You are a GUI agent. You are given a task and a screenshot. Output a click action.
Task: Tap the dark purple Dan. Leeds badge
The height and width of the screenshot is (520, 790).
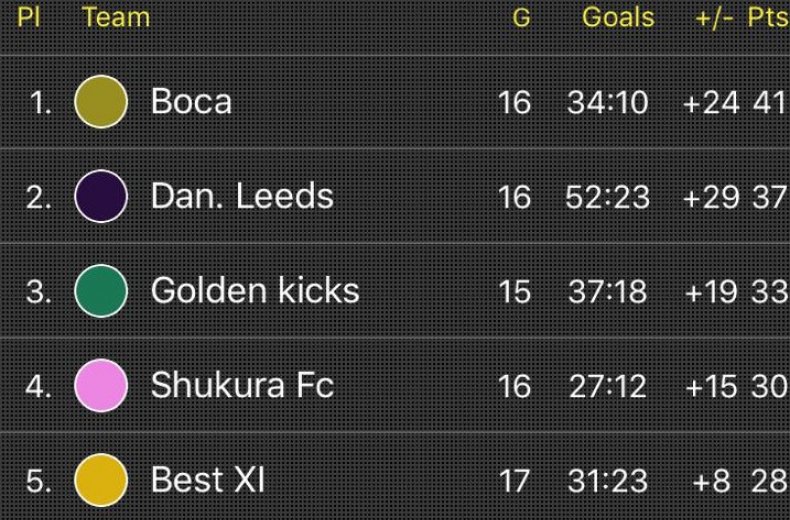coord(101,196)
